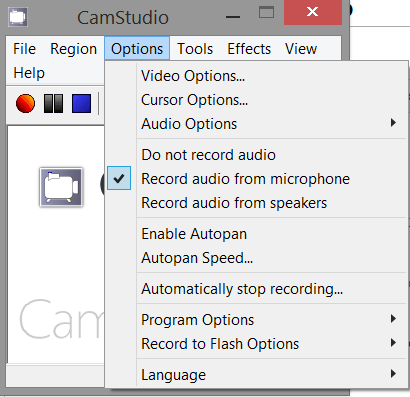Minimize the CamStudio window
The image size is (410, 397).
(x=233, y=16)
